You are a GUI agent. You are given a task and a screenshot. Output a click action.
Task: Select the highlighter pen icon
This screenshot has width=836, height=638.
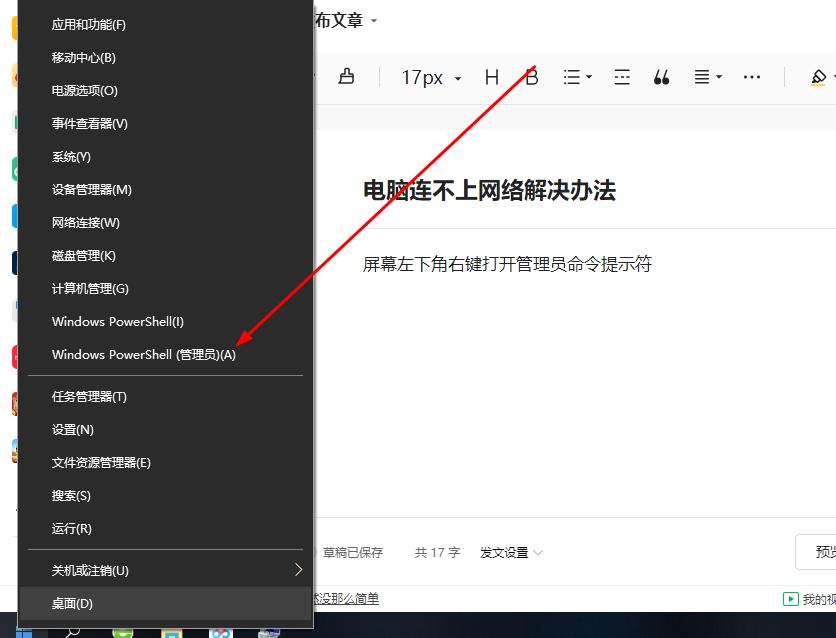[x=818, y=77]
